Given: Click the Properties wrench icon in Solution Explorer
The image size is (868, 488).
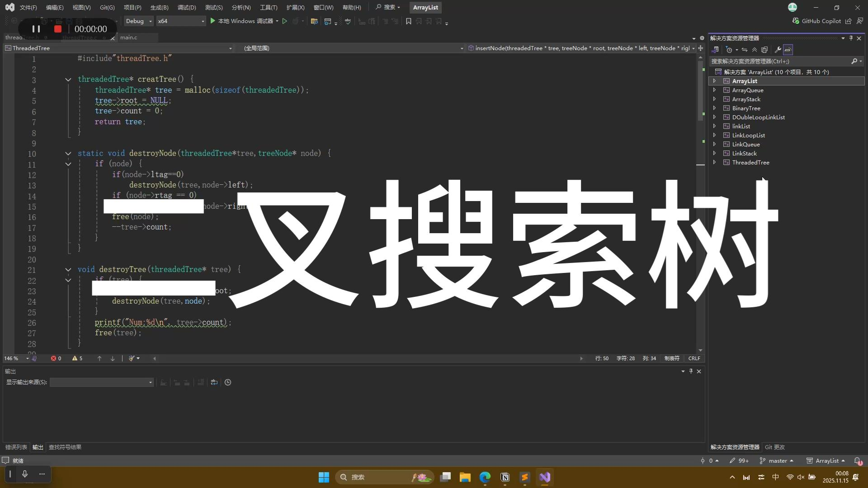Looking at the screenshot, I should (x=778, y=50).
